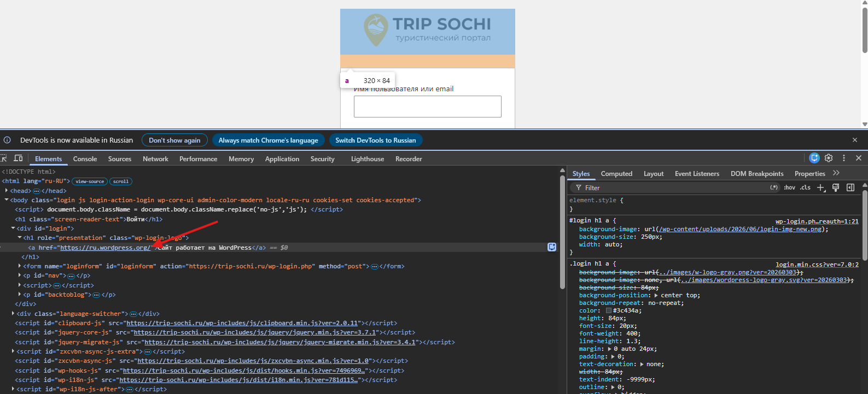Click the Don't show again button

[174, 140]
